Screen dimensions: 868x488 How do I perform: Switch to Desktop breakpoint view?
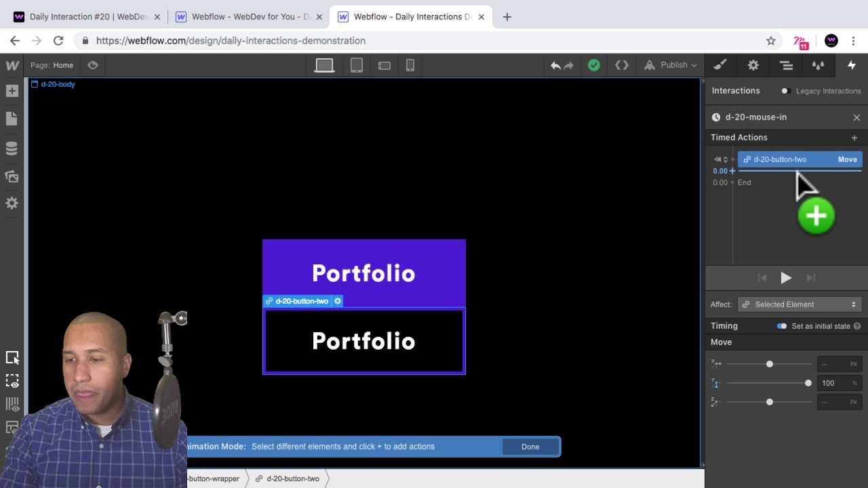tap(324, 65)
